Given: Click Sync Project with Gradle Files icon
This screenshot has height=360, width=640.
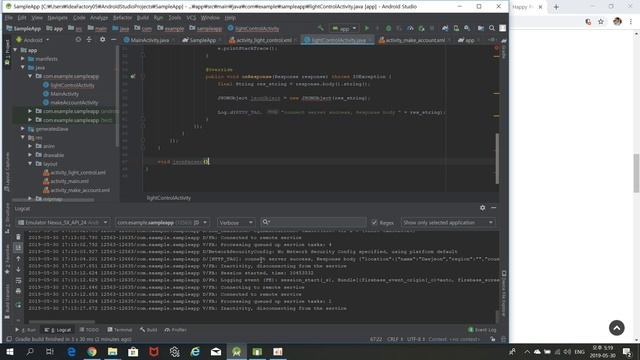Looking at the screenshot, I should [445, 28].
